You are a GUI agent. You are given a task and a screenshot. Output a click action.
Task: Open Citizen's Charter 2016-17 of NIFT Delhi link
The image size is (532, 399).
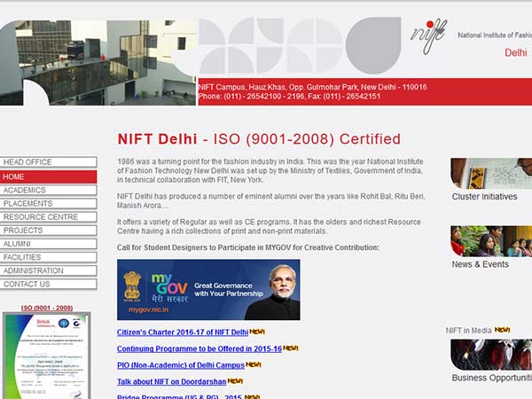point(183,332)
